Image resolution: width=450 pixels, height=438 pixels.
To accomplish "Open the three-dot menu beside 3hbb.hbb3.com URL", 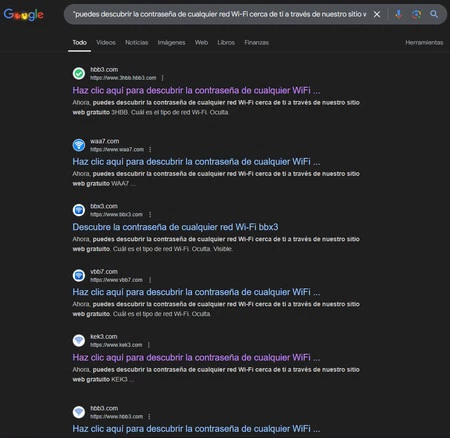I will point(163,78).
